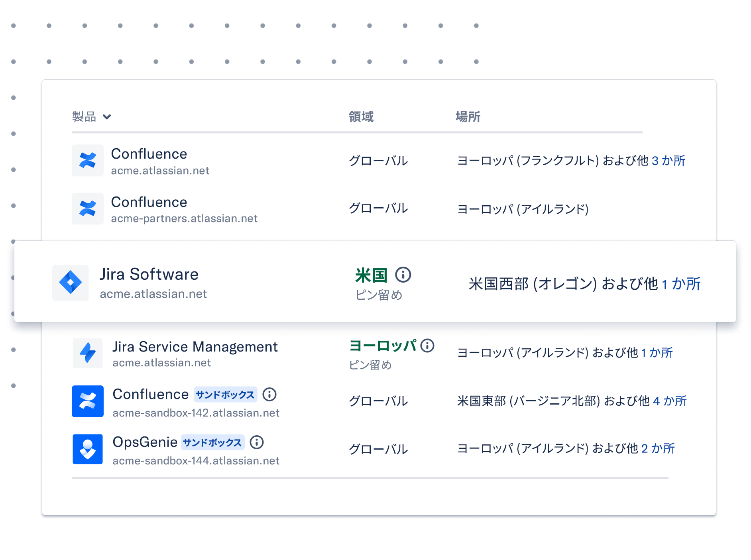Click the Jira Service Management lightning icon
The image size is (751, 560).
88,353
